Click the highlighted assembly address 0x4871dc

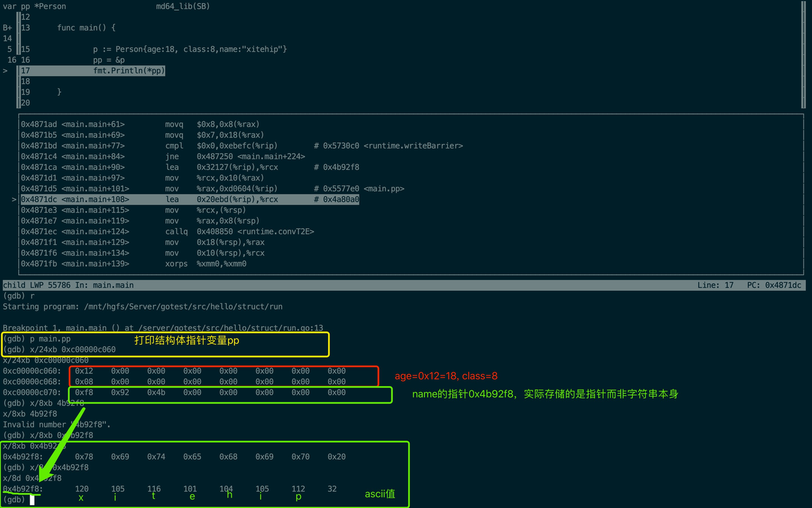(39, 199)
